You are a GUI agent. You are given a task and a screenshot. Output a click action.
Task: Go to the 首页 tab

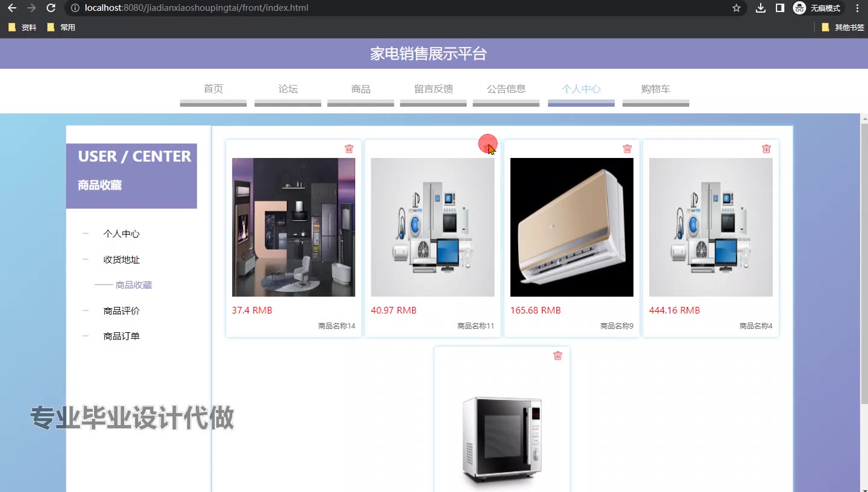213,89
